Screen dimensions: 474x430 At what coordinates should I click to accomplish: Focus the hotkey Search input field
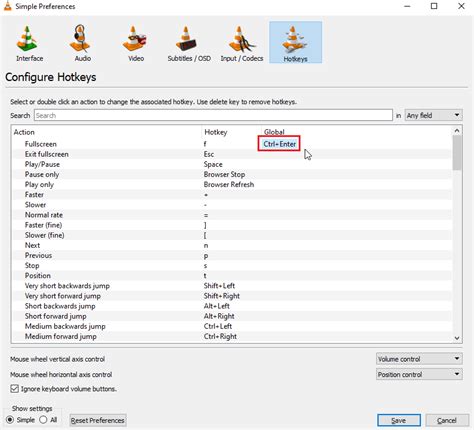(x=213, y=115)
